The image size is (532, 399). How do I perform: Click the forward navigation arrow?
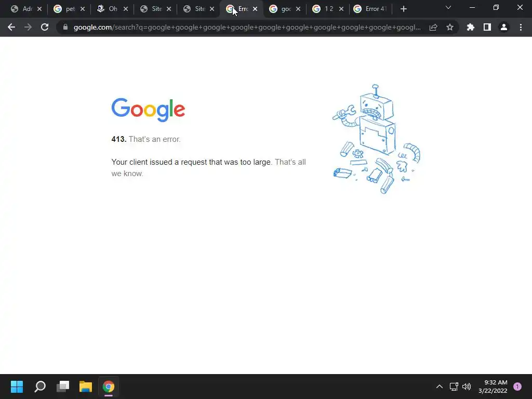point(28,27)
